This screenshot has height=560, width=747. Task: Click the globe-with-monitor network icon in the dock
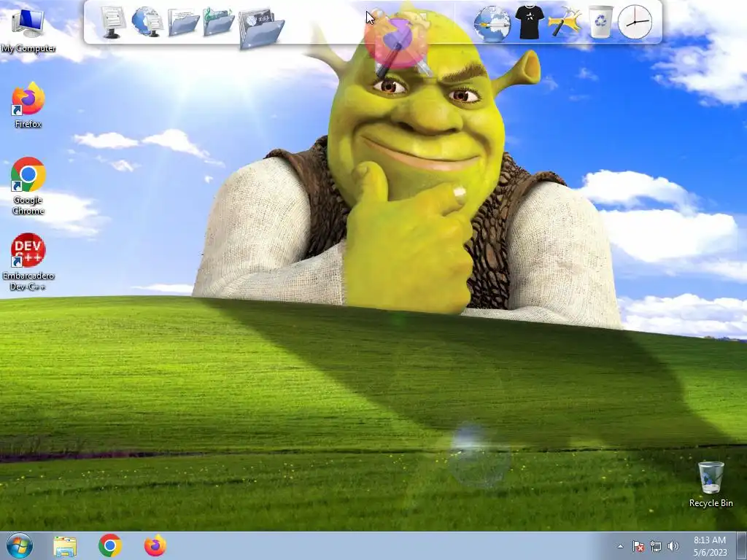pos(147,22)
